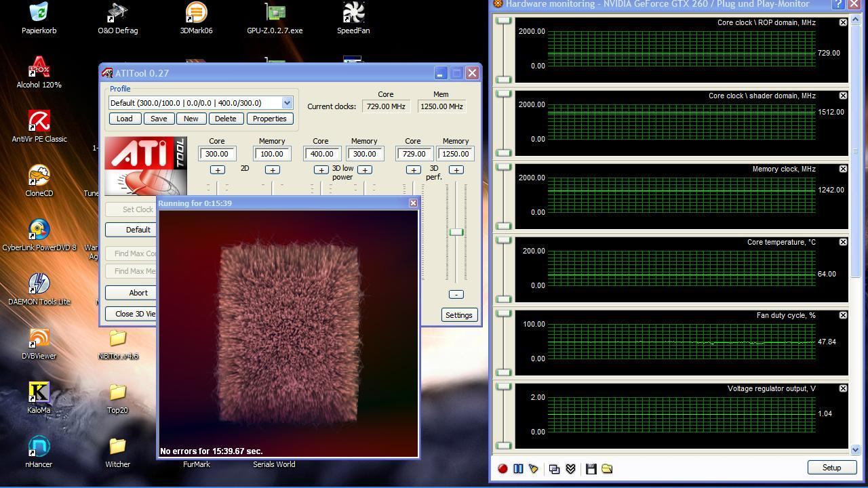This screenshot has width=868, height=488.
Task: Click the 3D low power Memory field 300.00
Action: tap(364, 154)
